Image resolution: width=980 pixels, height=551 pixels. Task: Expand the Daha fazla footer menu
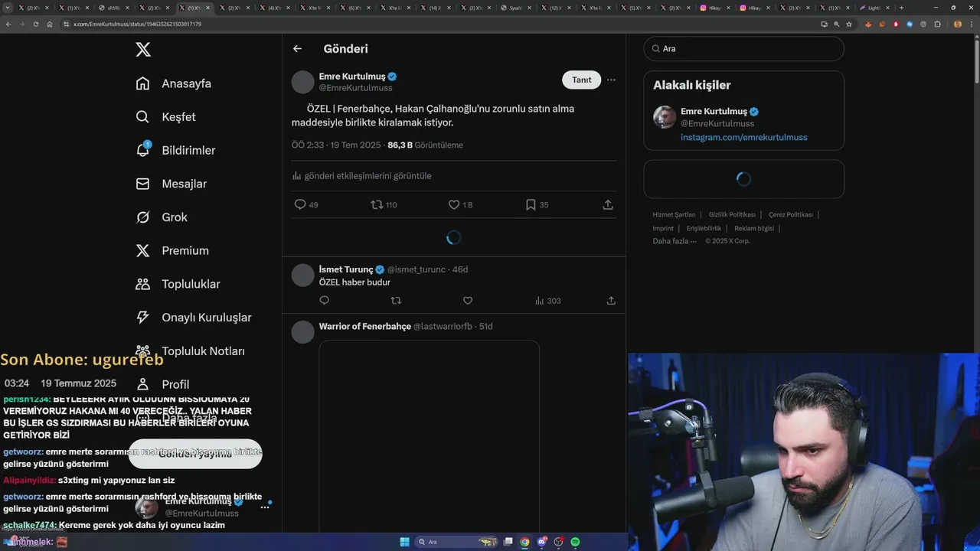[675, 241]
